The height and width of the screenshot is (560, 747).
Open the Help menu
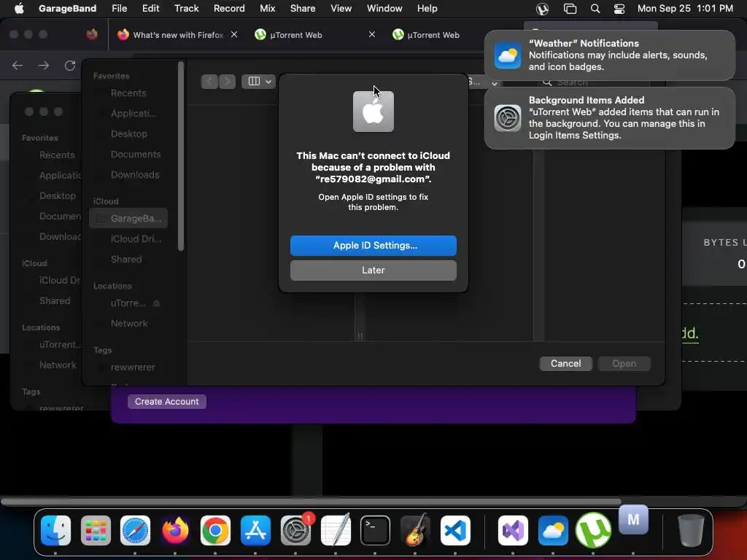coord(427,8)
